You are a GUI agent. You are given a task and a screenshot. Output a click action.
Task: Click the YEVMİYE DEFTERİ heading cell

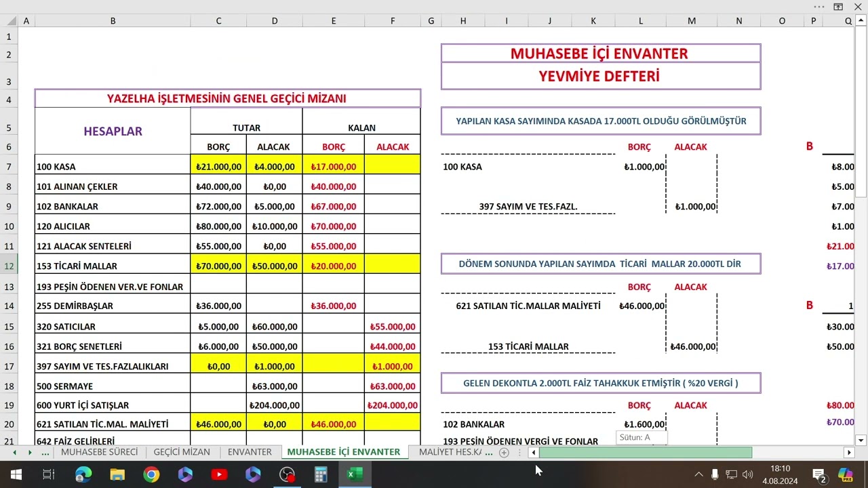pos(600,76)
